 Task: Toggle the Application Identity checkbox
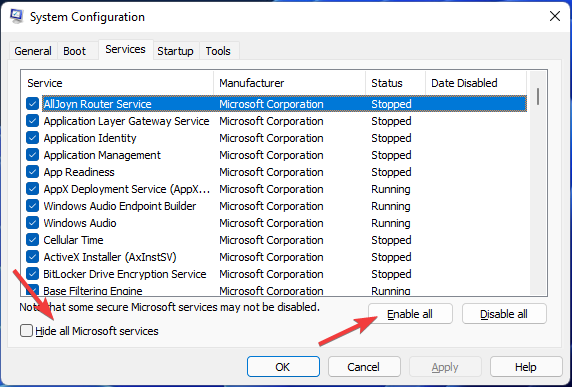tap(32, 138)
